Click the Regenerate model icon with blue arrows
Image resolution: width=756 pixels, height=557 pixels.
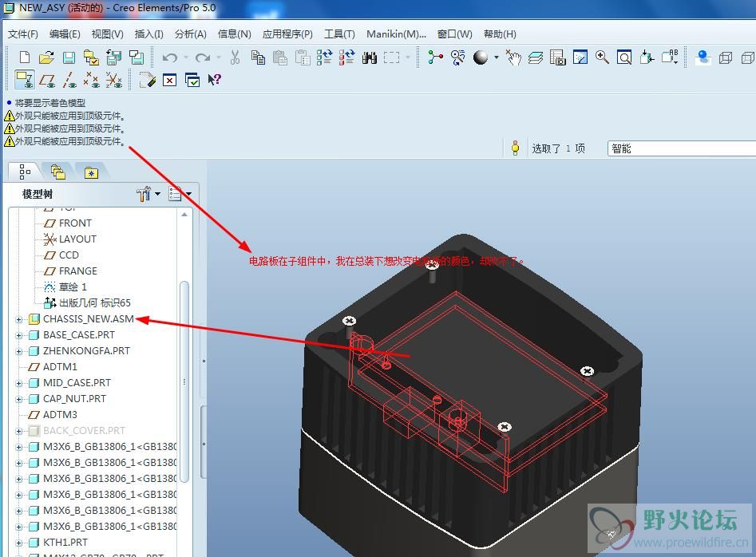tap(324, 57)
